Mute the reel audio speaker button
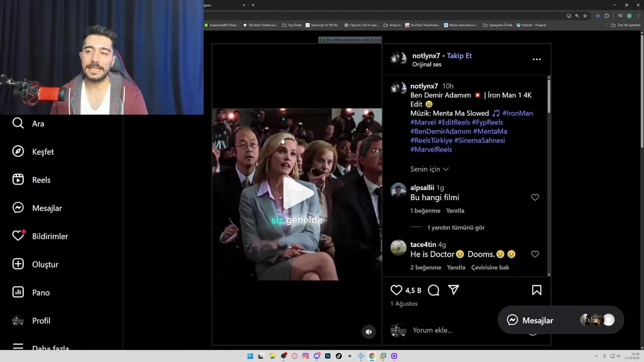 (369, 332)
